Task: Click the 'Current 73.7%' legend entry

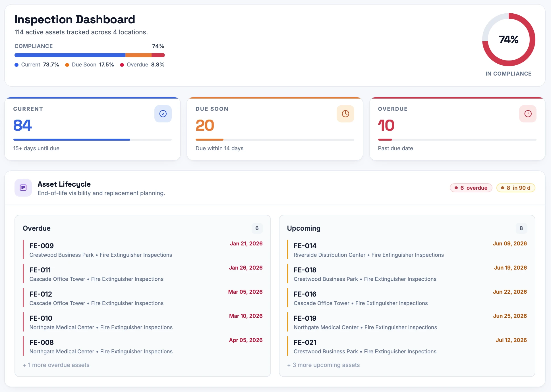Action: point(37,65)
